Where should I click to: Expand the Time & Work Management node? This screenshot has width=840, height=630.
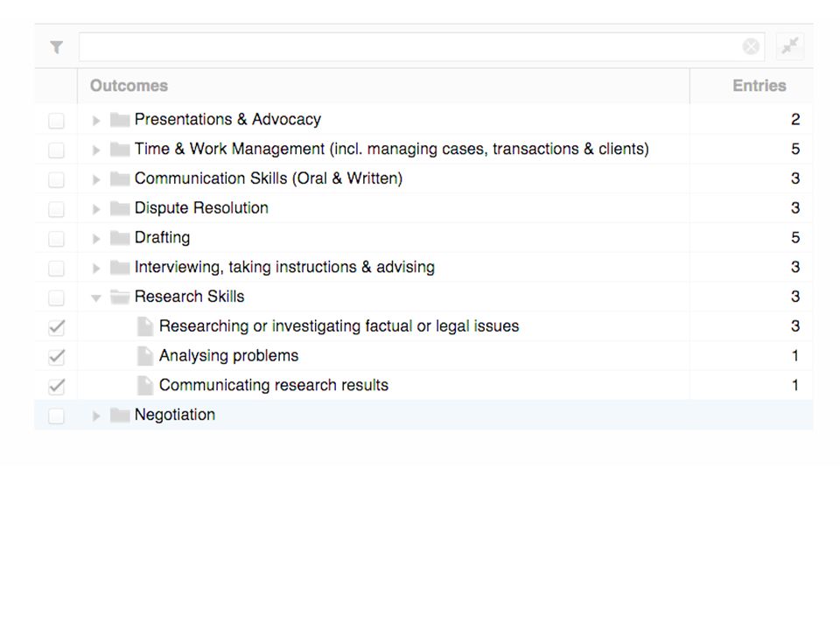coord(96,150)
